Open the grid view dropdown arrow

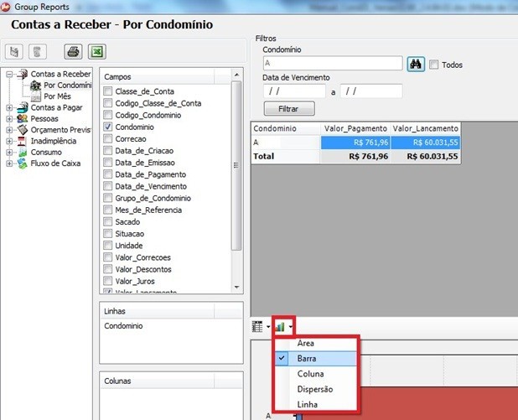point(268,327)
